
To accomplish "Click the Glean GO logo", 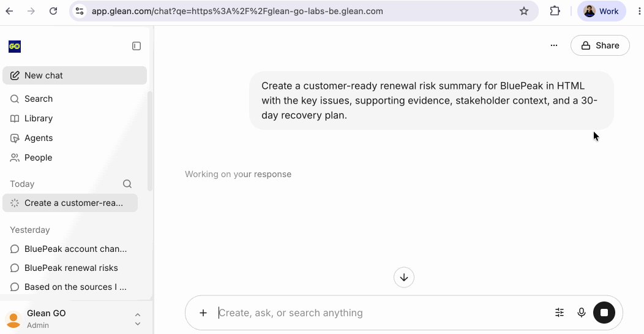I will click(15, 46).
